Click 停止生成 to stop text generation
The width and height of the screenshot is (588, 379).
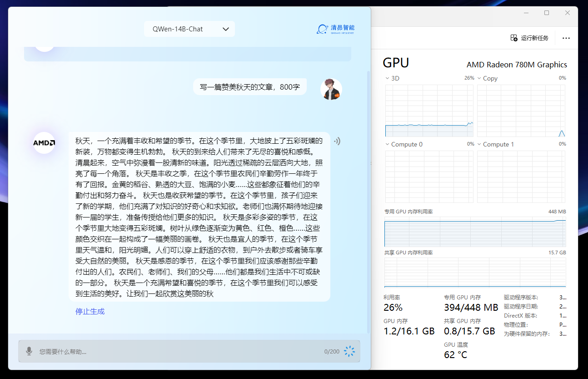pos(90,311)
